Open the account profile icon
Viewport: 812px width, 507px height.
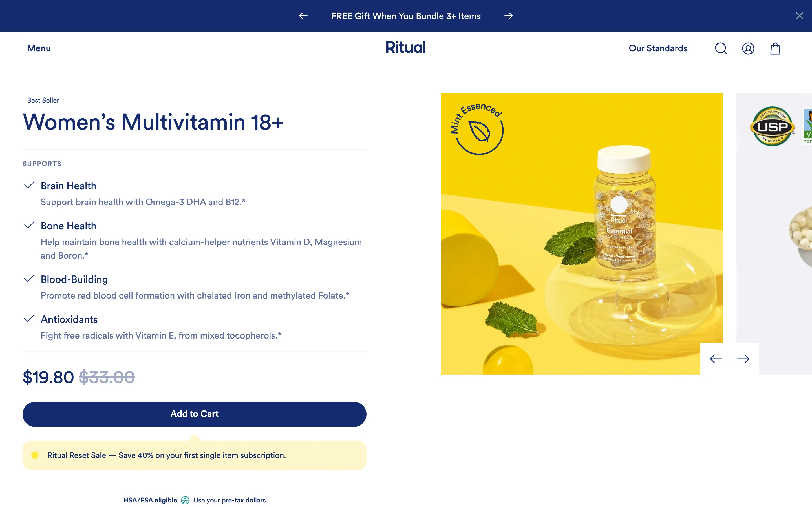pos(748,48)
